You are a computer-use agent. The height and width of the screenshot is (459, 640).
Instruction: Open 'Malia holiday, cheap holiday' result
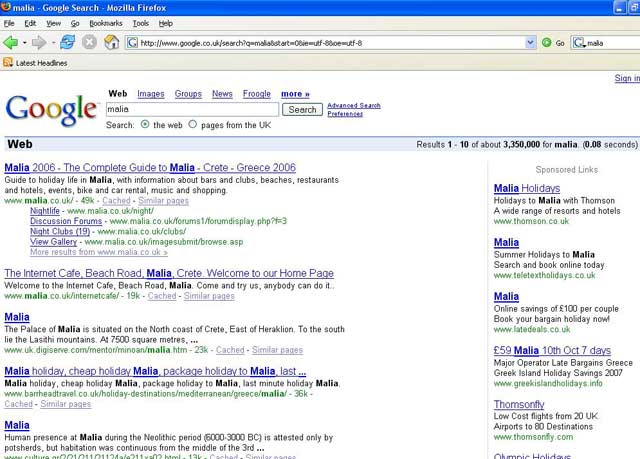point(155,371)
